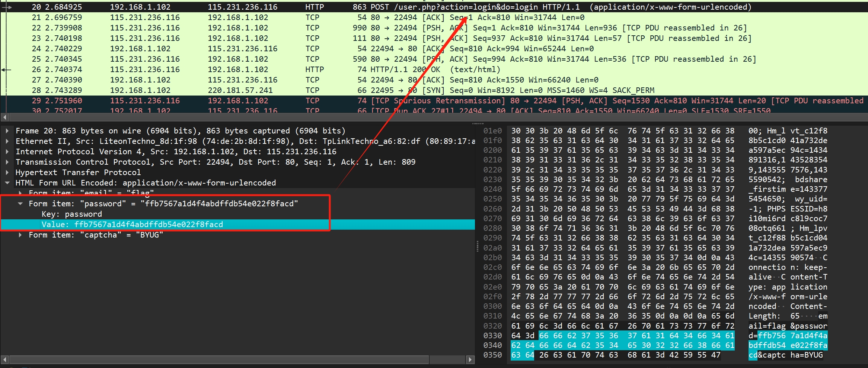Select the Key: password tree item
Image resolution: width=868 pixels, height=368 pixels.
click(83, 214)
